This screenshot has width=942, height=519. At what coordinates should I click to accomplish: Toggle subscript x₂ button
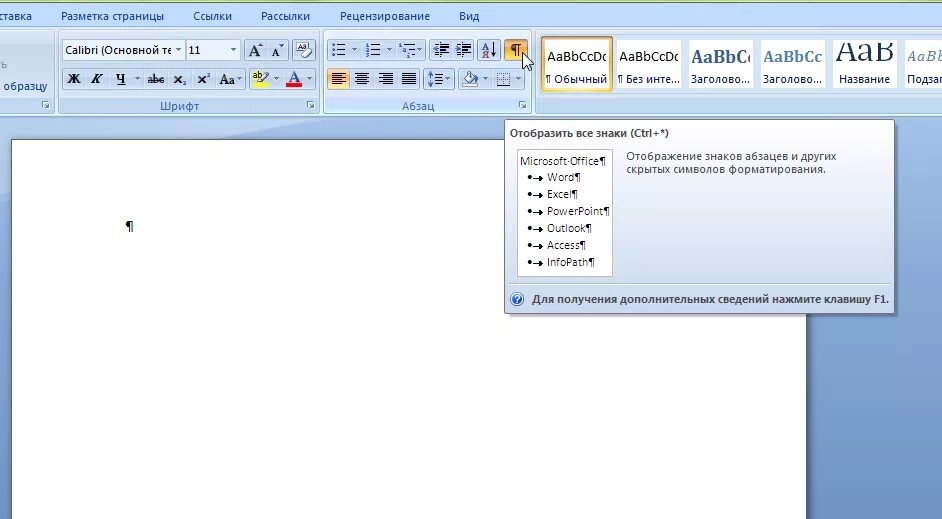click(180, 79)
